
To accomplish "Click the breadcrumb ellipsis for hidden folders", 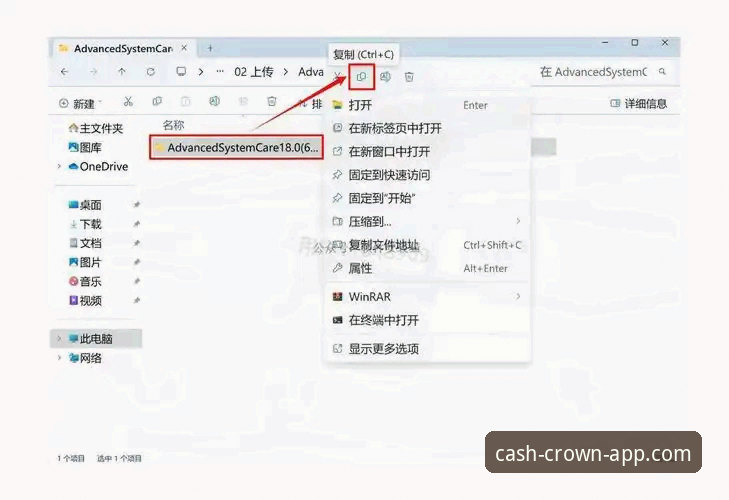I will coord(220,72).
